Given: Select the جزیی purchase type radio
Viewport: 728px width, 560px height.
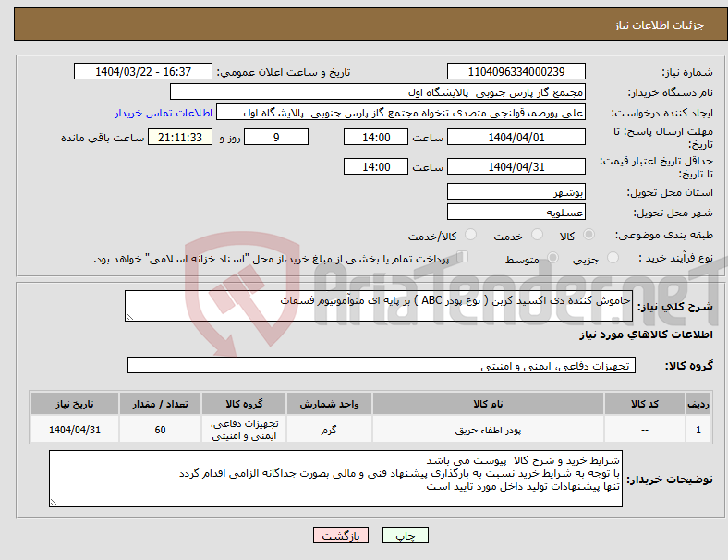Looking at the screenshot, I should pos(613,257).
